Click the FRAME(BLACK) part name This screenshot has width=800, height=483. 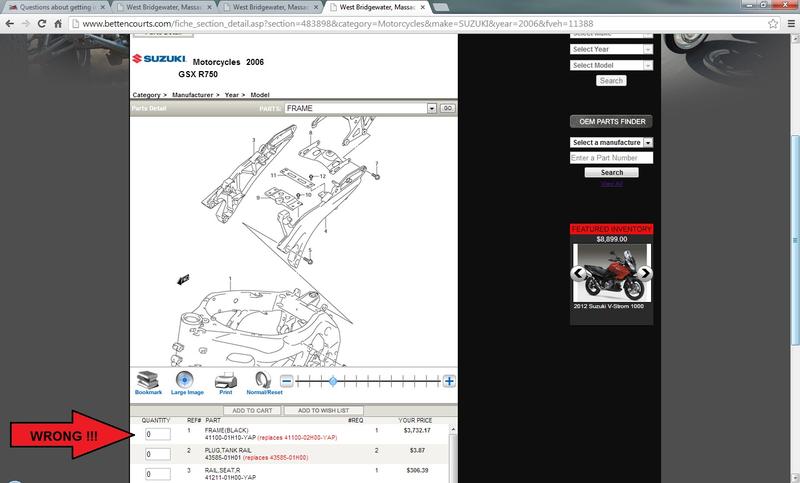pos(227,430)
